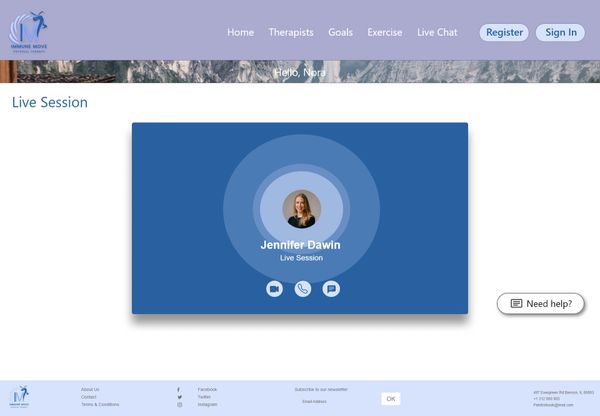Open the Home page
The image size is (600, 416).
click(240, 32)
